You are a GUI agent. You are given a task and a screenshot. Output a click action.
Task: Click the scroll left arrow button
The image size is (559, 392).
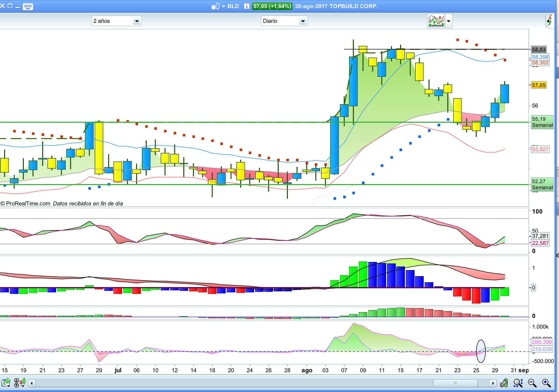pos(32,383)
